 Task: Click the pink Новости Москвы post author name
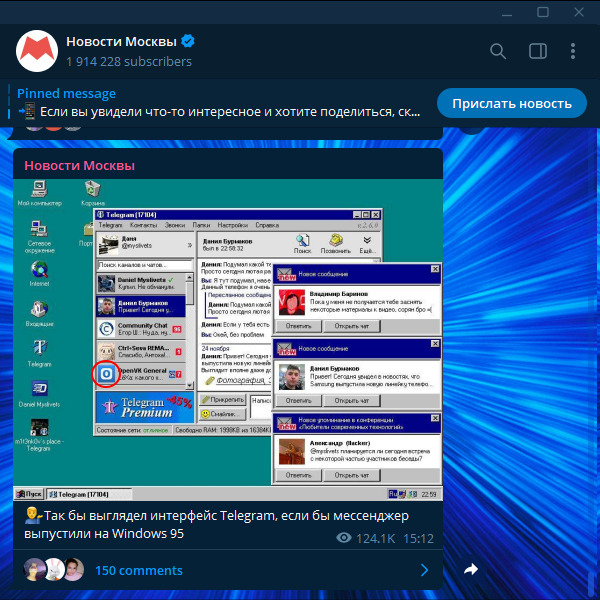point(79,165)
